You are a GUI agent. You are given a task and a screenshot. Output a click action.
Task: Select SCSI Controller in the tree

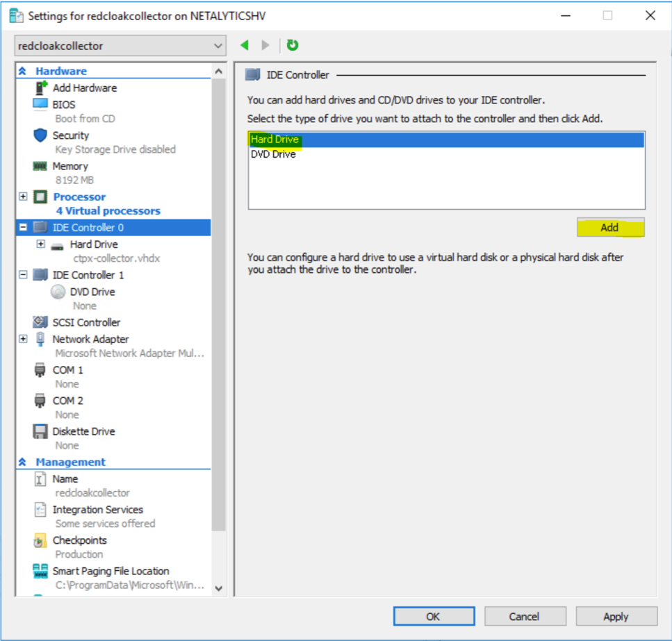point(87,322)
